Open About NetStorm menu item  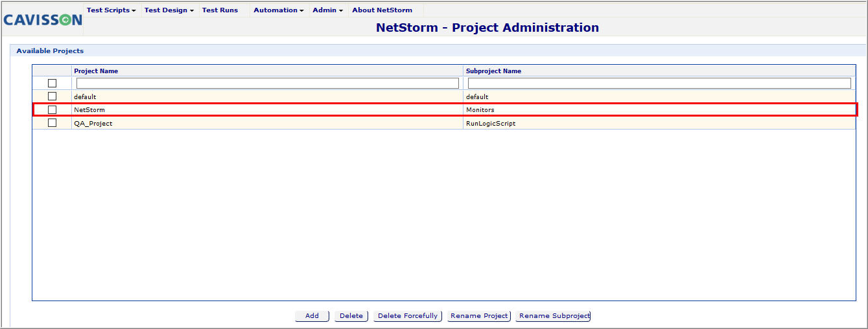382,10
